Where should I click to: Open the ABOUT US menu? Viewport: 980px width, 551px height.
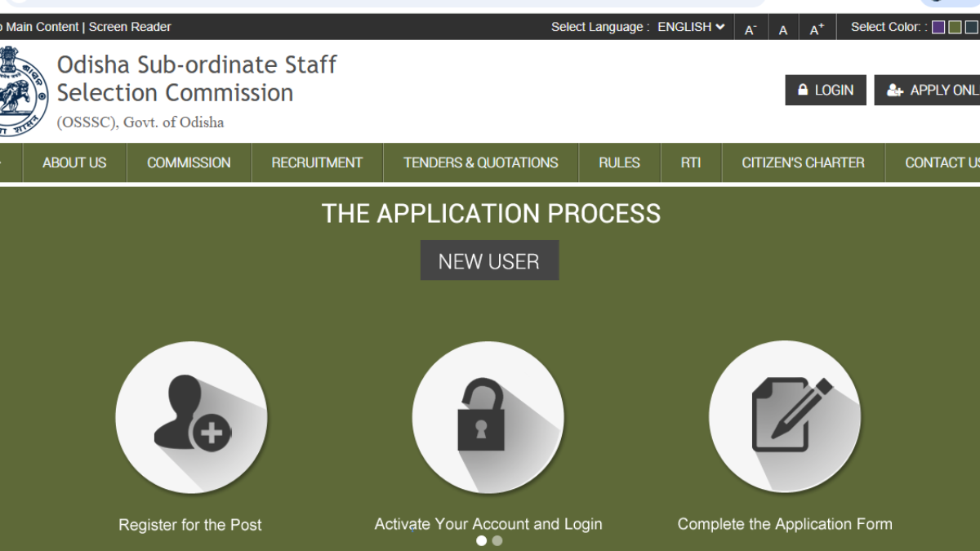point(74,162)
